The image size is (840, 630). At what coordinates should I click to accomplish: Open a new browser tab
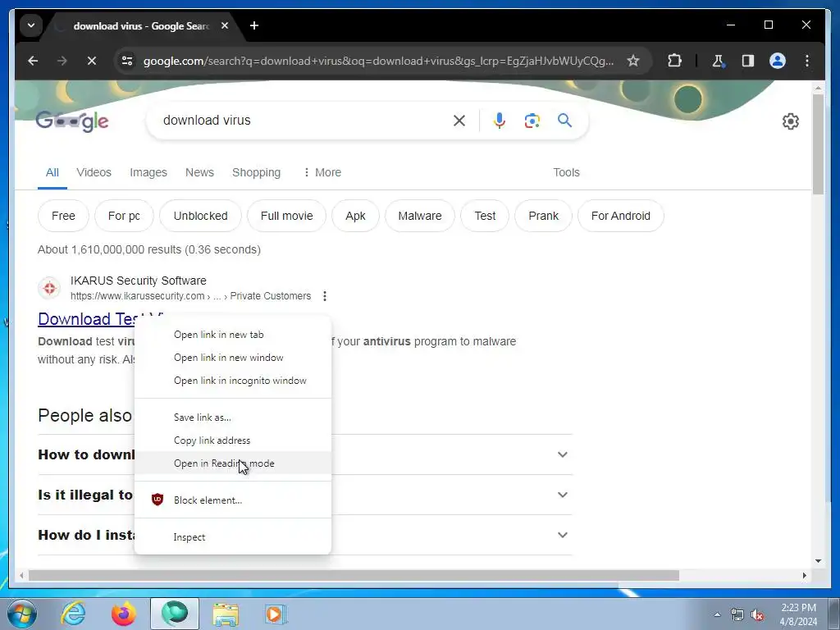click(254, 25)
